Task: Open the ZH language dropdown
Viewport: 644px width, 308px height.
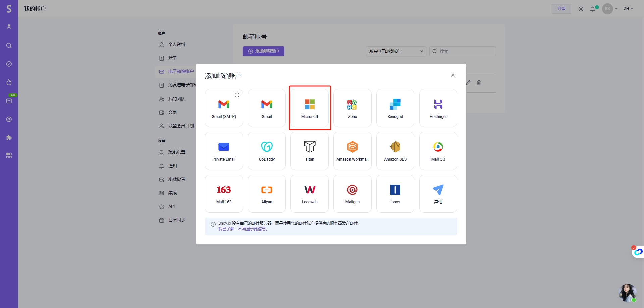Action: tap(628, 9)
